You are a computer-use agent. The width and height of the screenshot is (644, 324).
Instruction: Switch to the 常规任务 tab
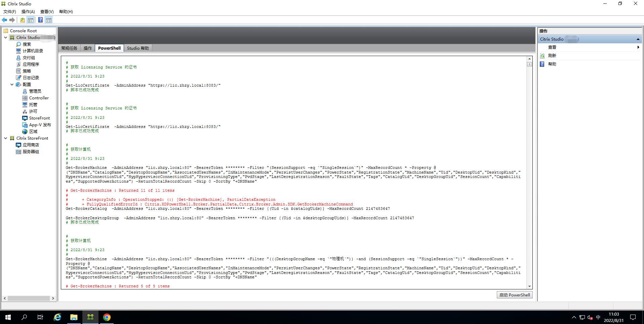(69, 48)
